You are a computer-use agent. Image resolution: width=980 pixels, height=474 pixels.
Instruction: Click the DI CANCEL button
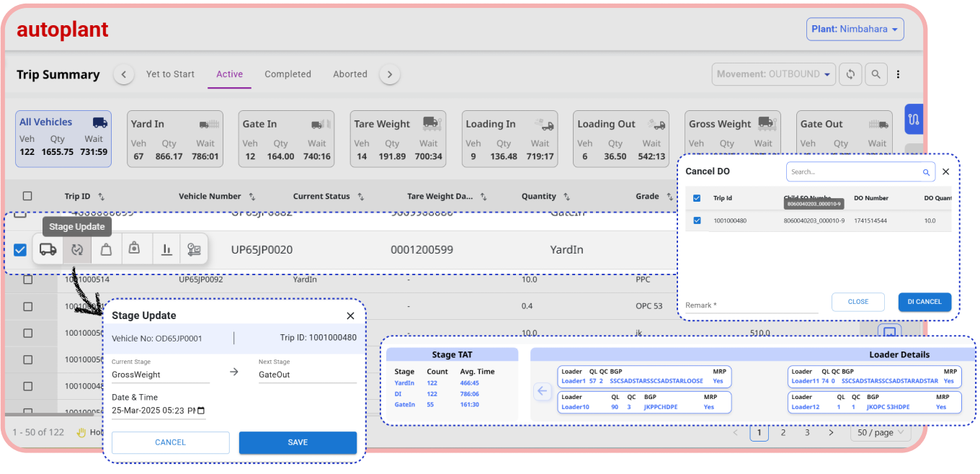tap(925, 302)
